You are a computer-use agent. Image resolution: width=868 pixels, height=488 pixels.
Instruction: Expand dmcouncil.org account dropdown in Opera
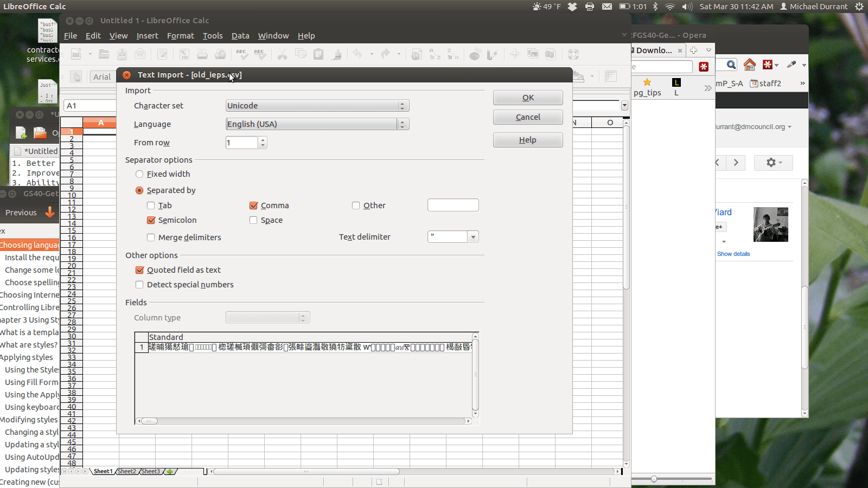pos(789,127)
